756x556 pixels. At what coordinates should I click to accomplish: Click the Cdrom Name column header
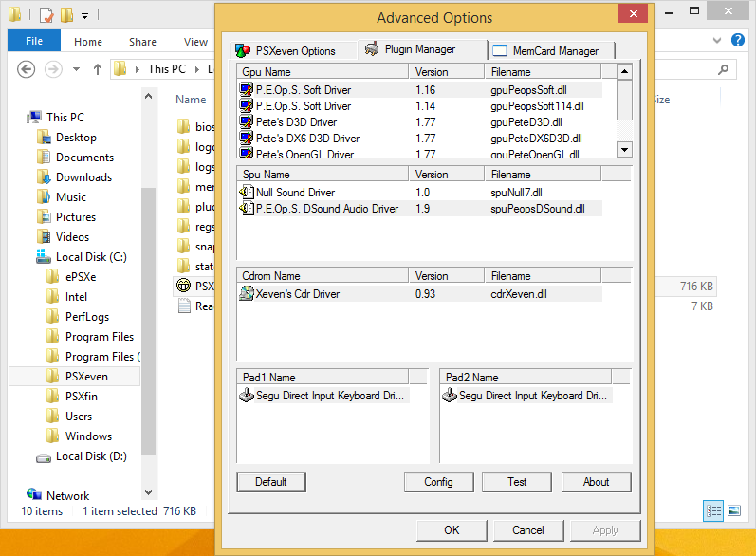click(x=323, y=276)
